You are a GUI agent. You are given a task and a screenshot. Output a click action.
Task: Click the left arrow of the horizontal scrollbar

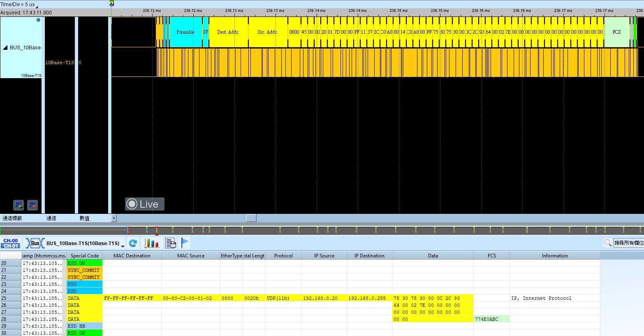114,218
